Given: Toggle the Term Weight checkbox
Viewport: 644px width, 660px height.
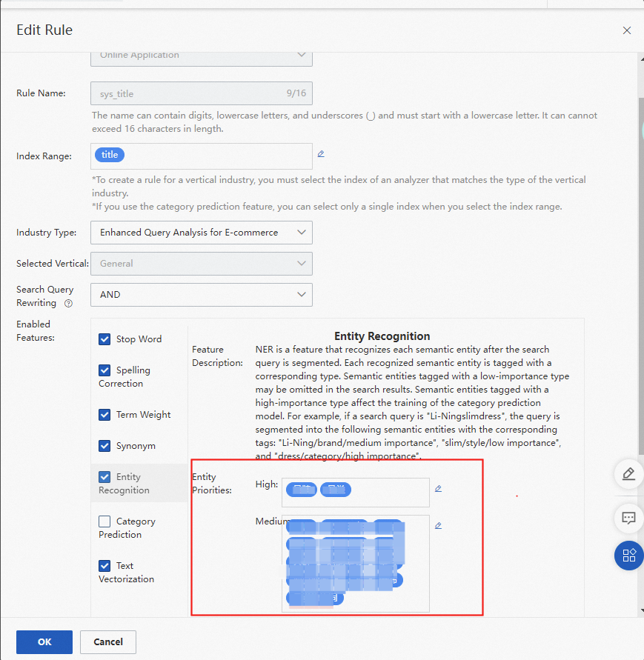Looking at the screenshot, I should [104, 415].
